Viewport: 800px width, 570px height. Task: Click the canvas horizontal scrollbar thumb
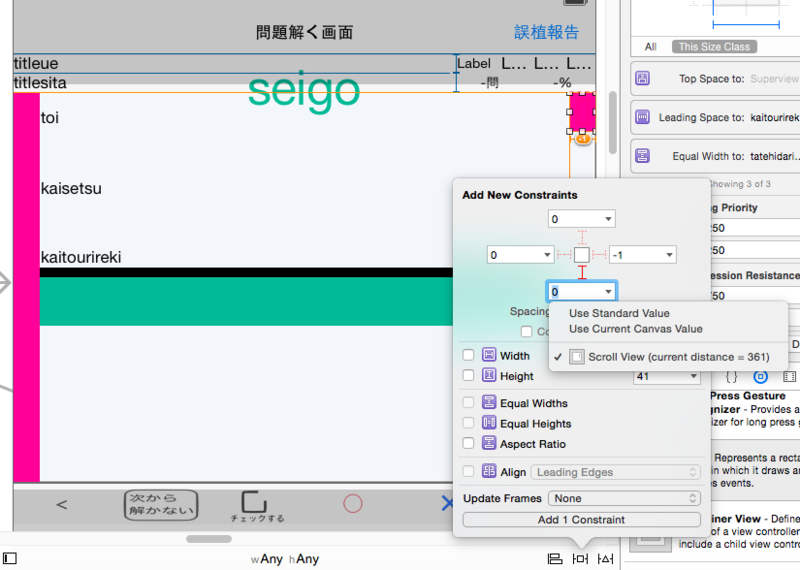coord(209,539)
